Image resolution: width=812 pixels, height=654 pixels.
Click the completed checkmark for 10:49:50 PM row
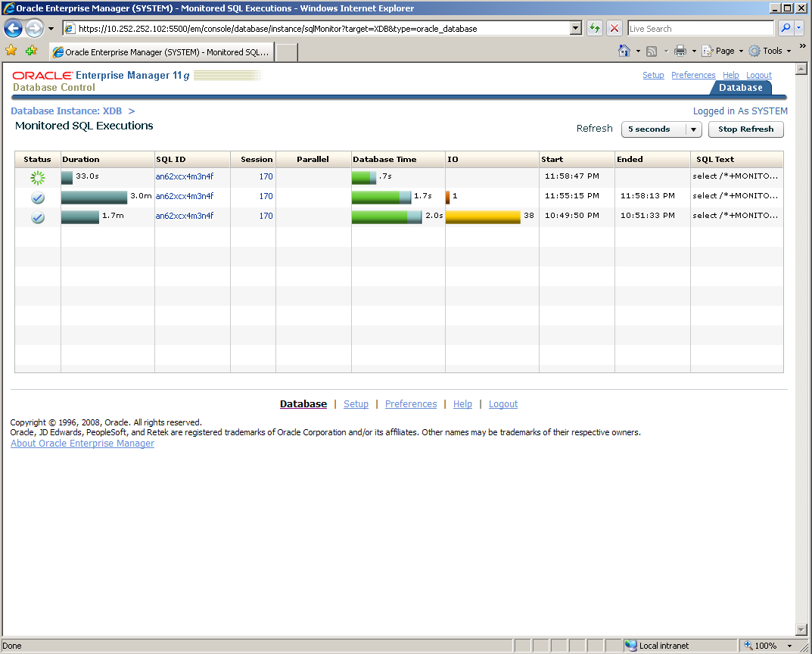click(37, 217)
